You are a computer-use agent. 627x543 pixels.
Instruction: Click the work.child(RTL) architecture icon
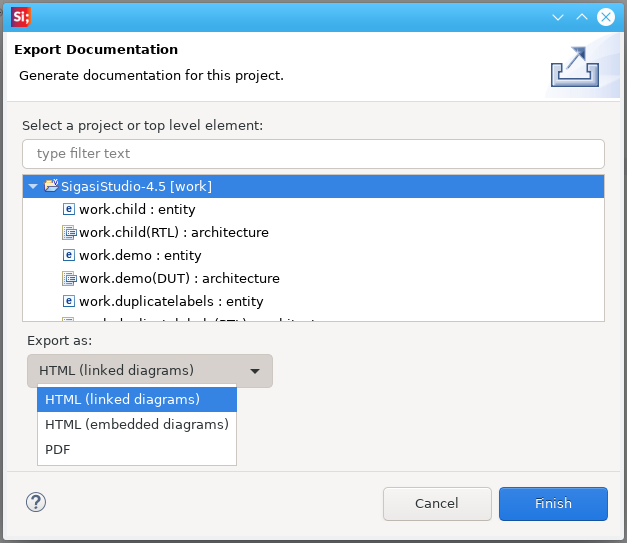point(69,232)
